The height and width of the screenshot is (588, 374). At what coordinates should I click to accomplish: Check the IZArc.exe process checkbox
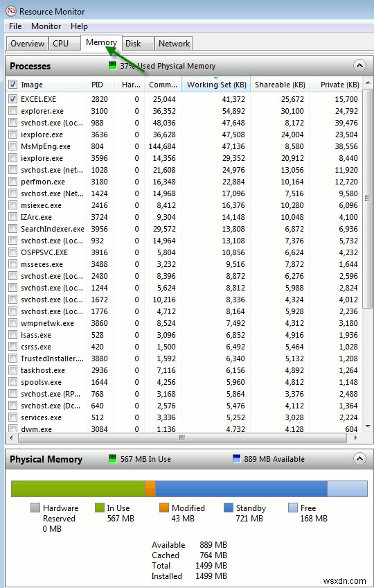(x=12, y=217)
